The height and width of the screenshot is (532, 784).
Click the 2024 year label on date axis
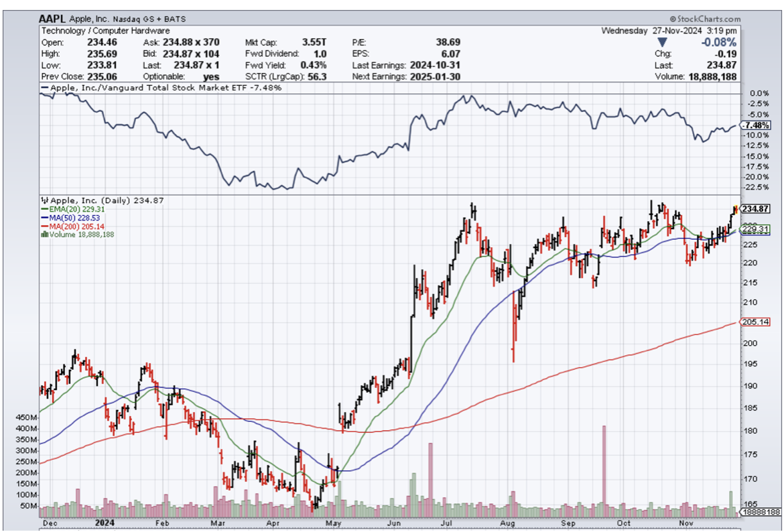(x=105, y=522)
